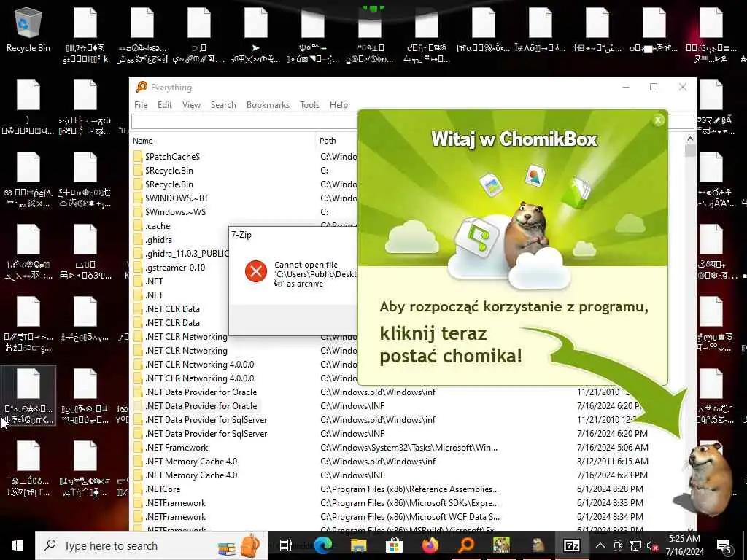747x560 pixels.
Task: Maximize the Everything window
Action: [654, 87]
